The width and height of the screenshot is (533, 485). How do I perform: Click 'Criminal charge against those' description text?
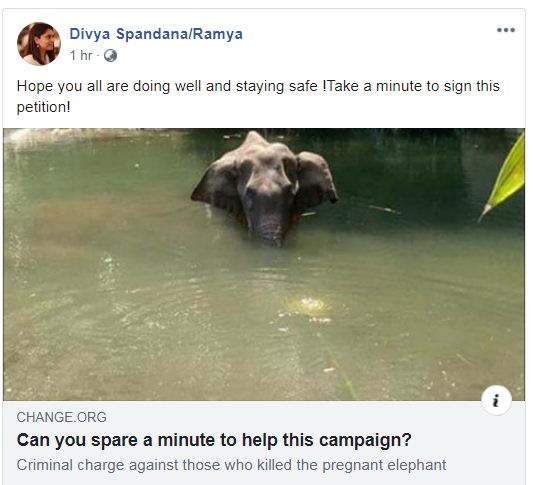pos(231,465)
